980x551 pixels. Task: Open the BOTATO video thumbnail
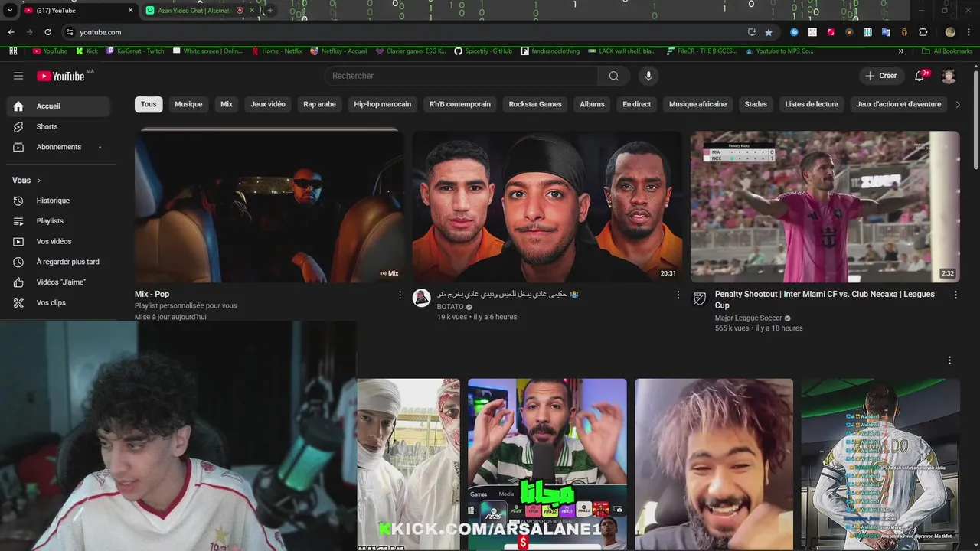coord(547,207)
